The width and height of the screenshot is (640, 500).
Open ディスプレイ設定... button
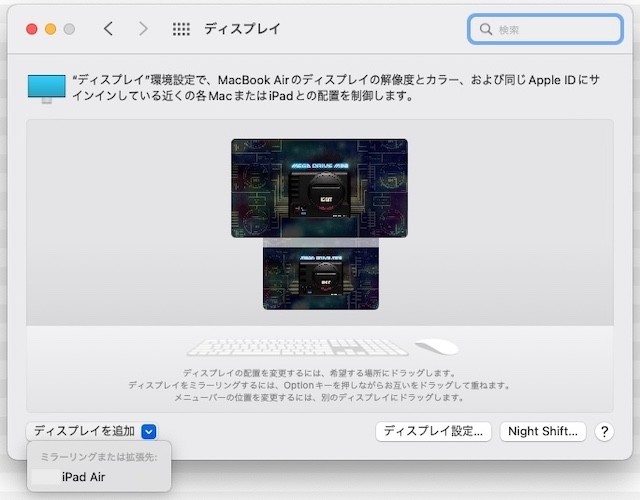[433, 431]
